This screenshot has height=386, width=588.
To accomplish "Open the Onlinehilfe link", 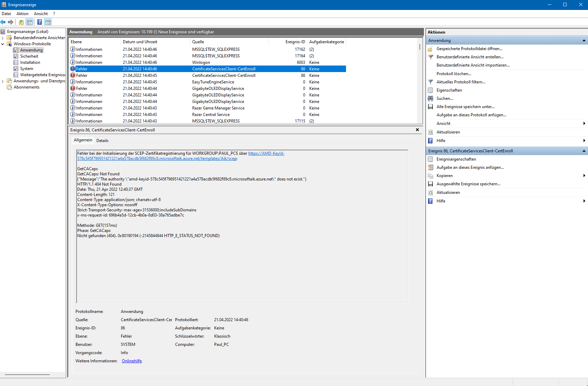I will tap(132, 361).
